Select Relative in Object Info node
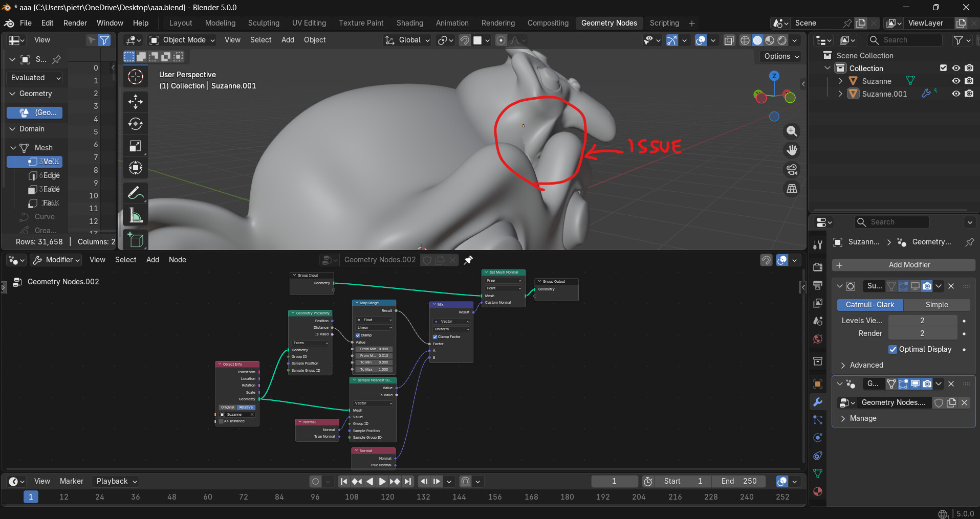 pos(246,408)
